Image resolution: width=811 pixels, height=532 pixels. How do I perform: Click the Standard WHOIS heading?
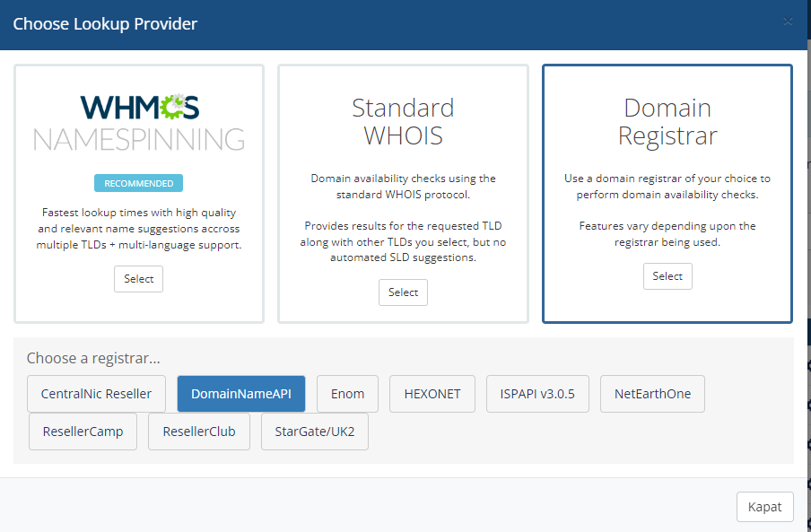(403, 121)
